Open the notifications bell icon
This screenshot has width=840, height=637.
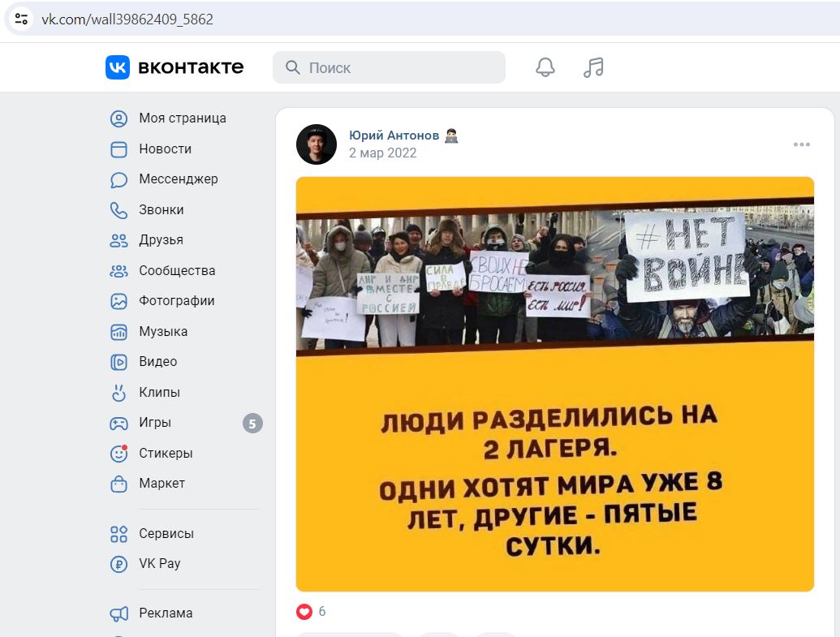click(x=545, y=67)
